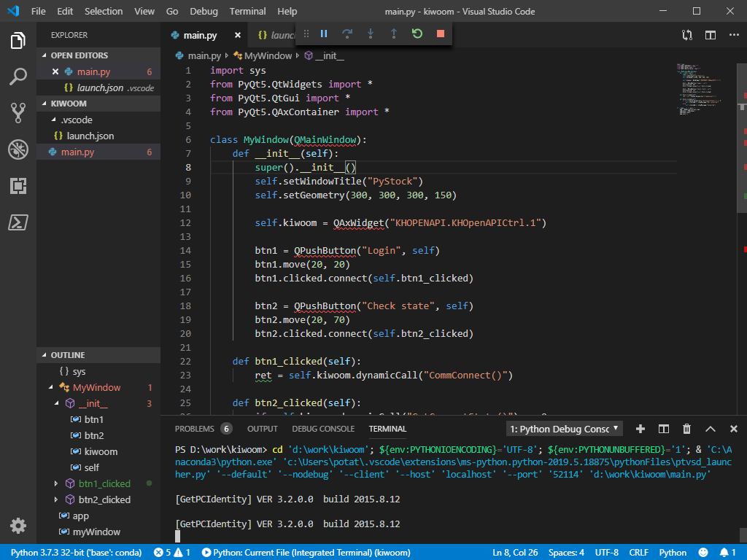Restart the debug session
This screenshot has height=560, width=747.
click(x=417, y=34)
